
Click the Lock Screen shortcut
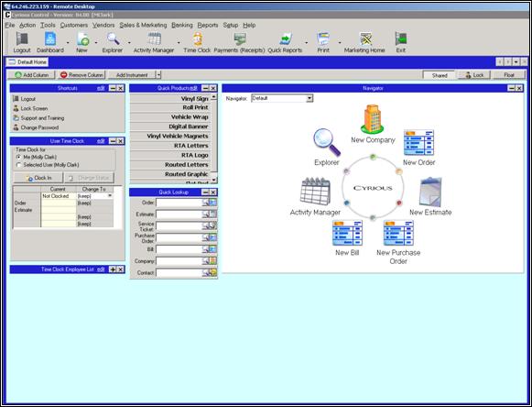30,109
